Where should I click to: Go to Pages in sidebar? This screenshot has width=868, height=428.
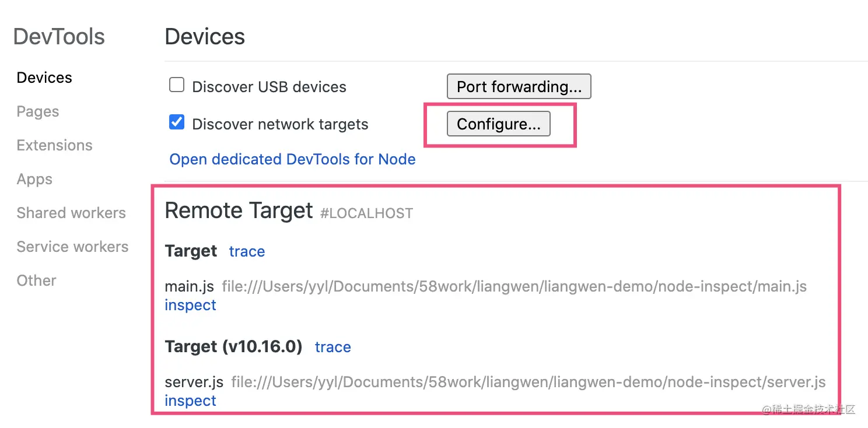(38, 111)
